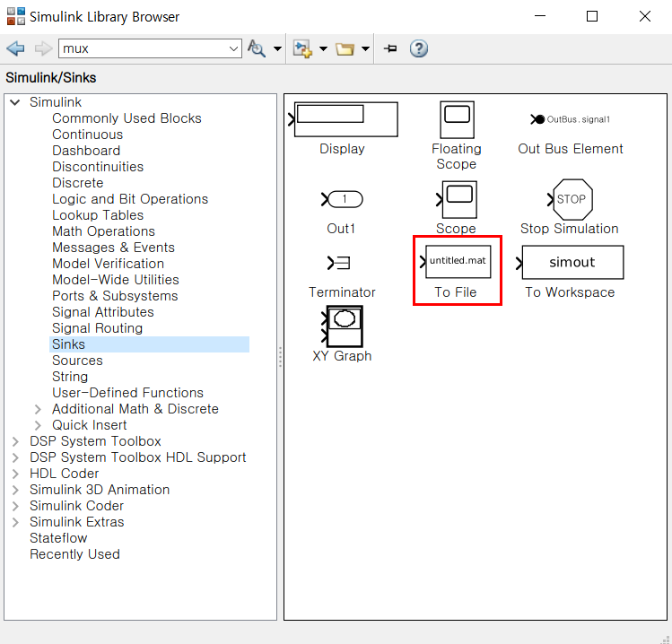Open User-Defined Functions library
Viewport: 672px width, 644px height.
click(x=127, y=393)
